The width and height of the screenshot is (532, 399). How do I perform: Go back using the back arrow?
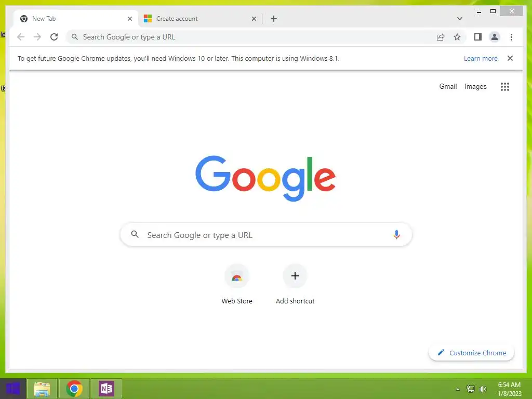click(21, 37)
